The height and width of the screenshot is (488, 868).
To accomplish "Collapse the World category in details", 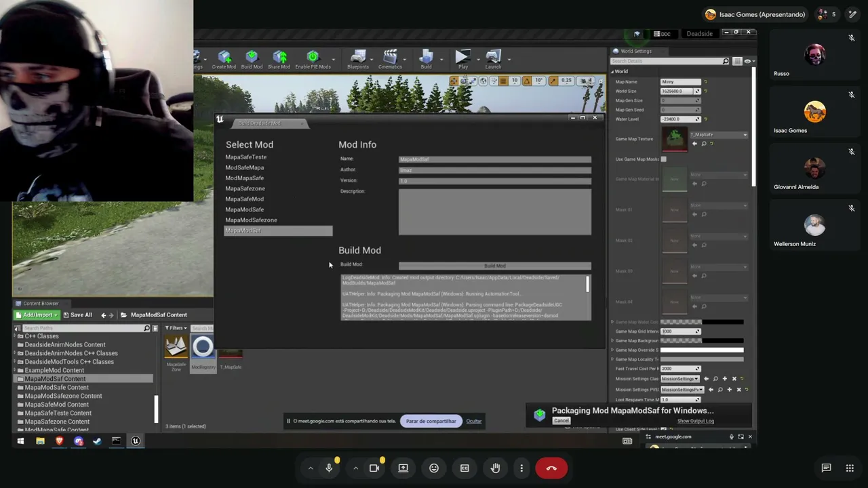I will [x=613, y=71].
